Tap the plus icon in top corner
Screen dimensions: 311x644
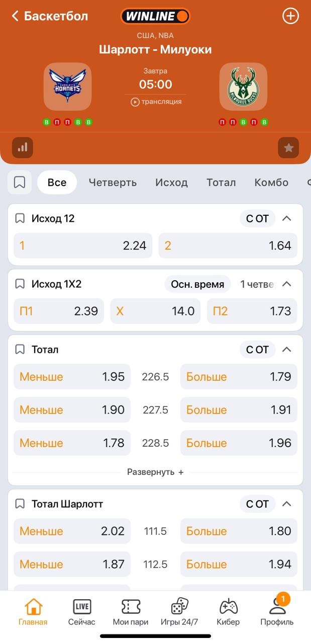[290, 16]
